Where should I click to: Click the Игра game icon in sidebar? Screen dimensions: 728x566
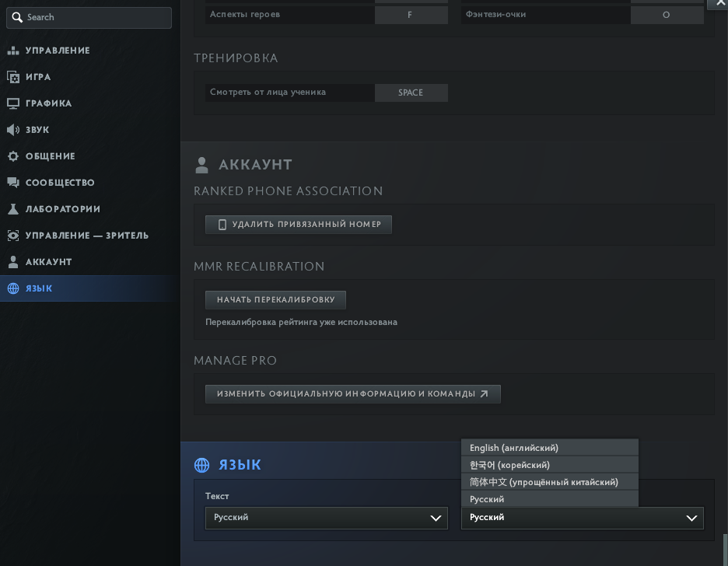pos(12,77)
